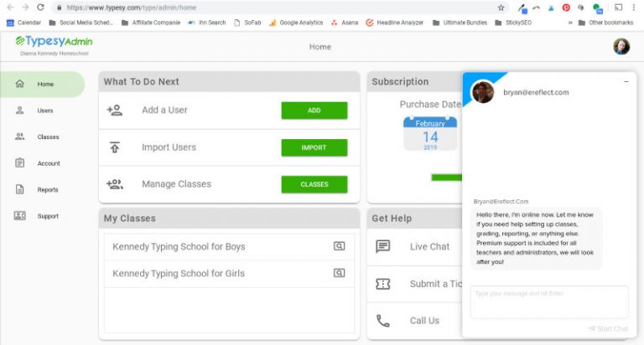Screen dimensions: 644x345
Task: Bookmark this page with the star icon
Action: 501,8
